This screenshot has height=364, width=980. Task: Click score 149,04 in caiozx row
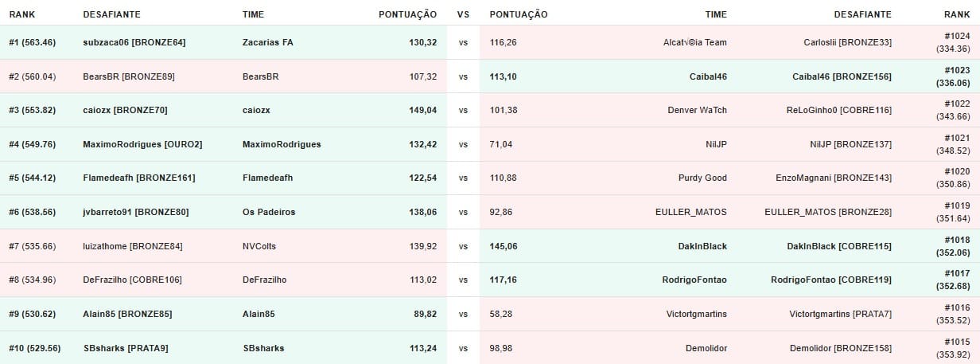click(422, 110)
